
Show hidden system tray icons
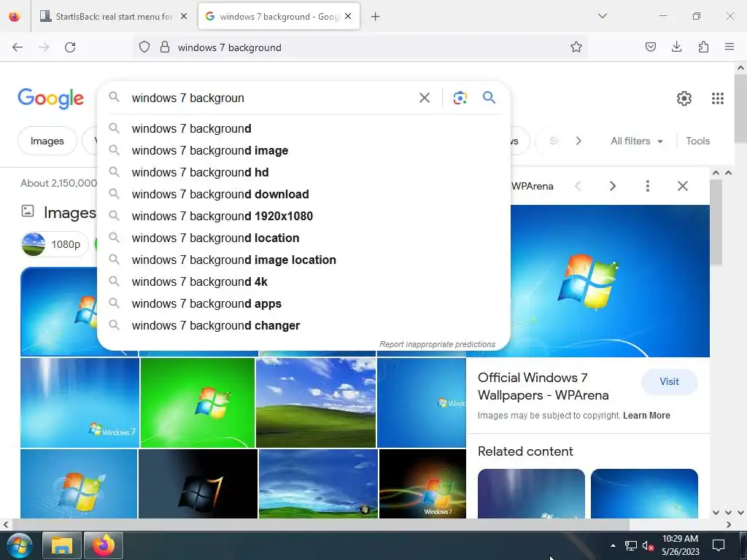click(x=613, y=545)
